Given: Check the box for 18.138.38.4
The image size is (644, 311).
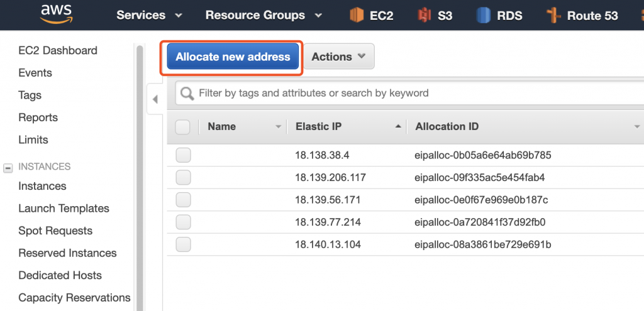Looking at the screenshot, I should [183, 156].
